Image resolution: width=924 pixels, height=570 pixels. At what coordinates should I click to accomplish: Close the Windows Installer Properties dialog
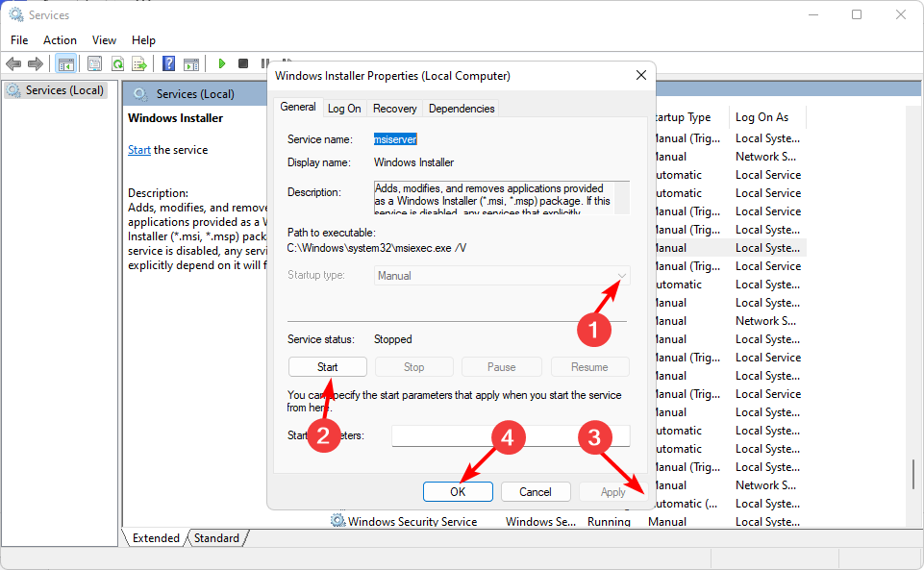click(641, 75)
